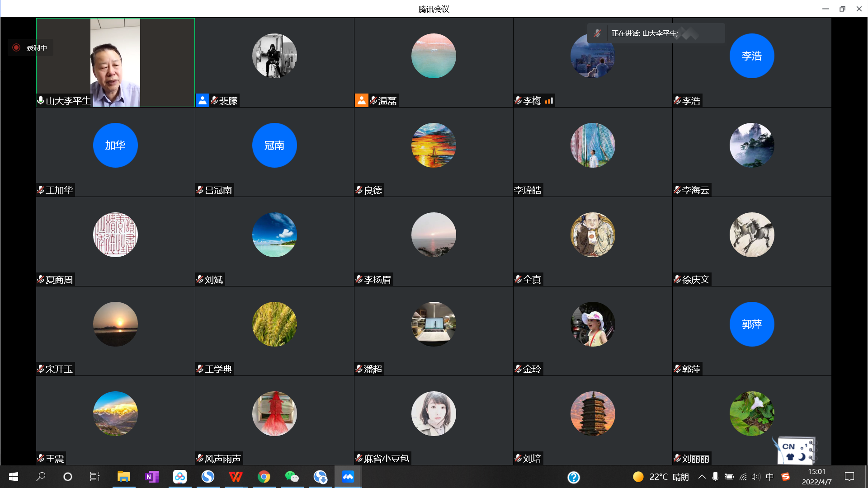Click 李梅's network signal bars icon
Screen dimensions: 868x488
549,101
